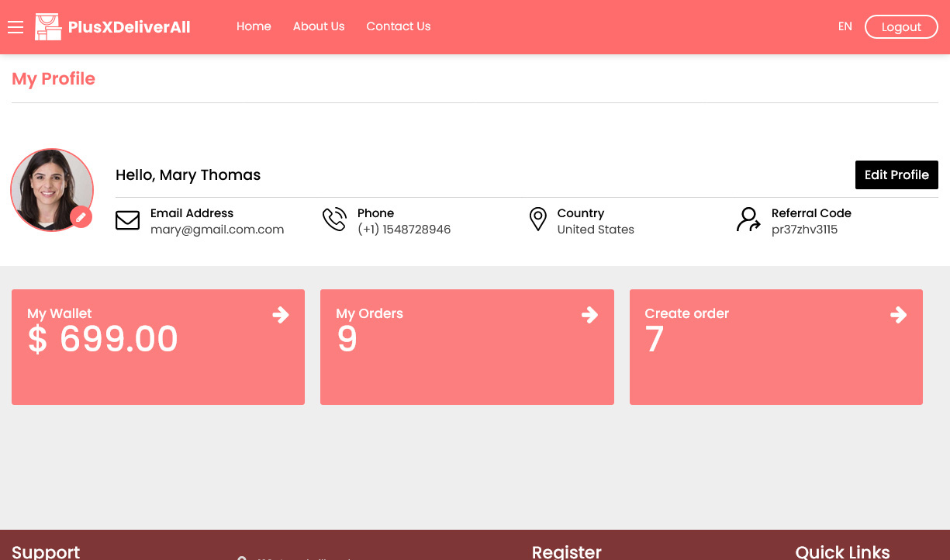950x560 pixels.
Task: Open the My Wallet card
Action: pyautogui.click(x=158, y=347)
